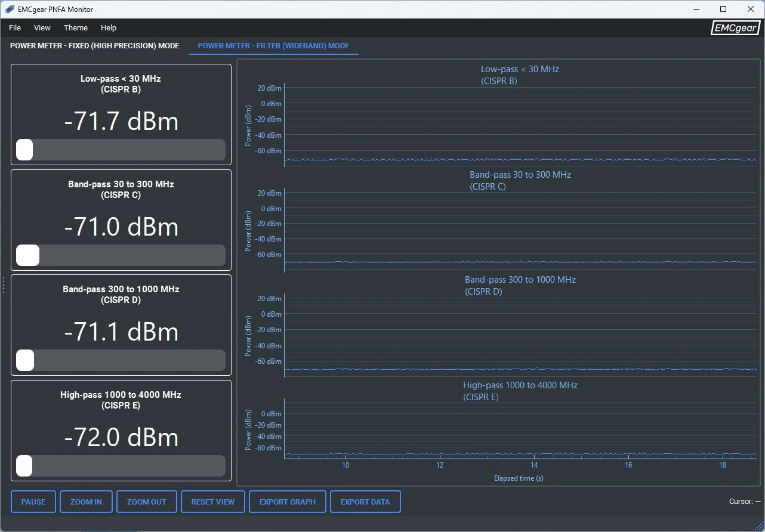Pause the live measurement
Viewport: 765px width, 532px height.
tap(33, 502)
